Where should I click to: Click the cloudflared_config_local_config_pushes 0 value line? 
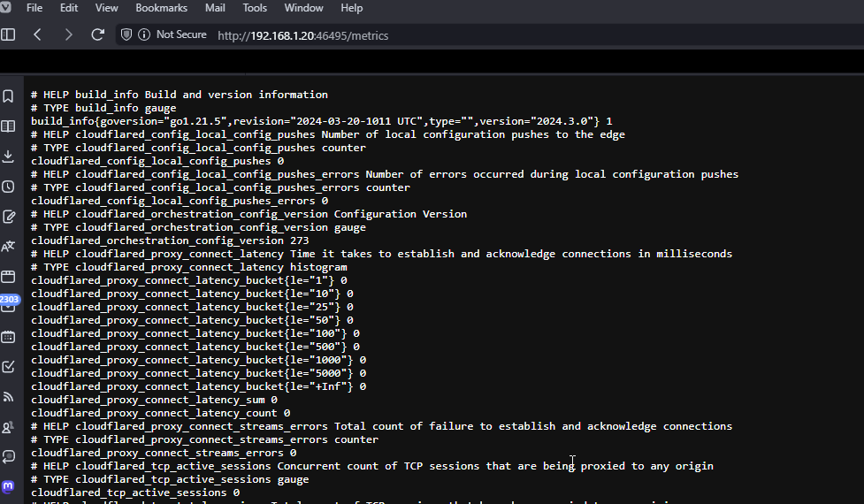tap(157, 161)
